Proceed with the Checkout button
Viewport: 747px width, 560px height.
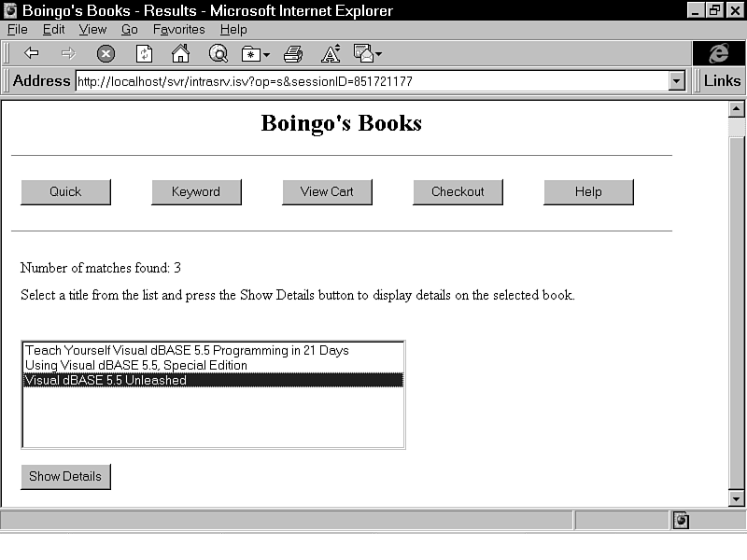pos(458,192)
